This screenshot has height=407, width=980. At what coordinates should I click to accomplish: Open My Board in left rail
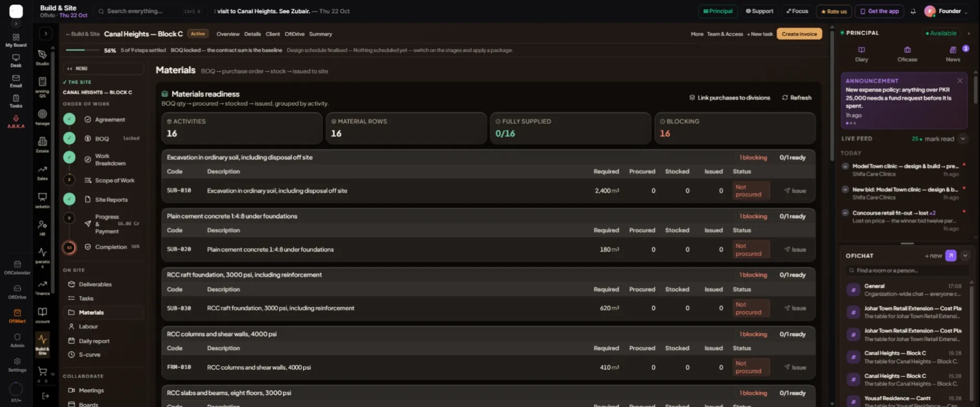pyautogui.click(x=16, y=40)
